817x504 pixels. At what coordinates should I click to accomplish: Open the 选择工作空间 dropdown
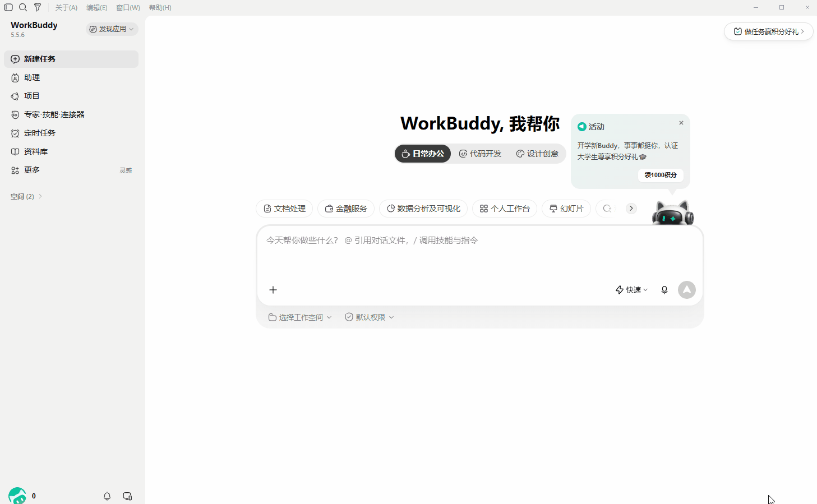300,317
